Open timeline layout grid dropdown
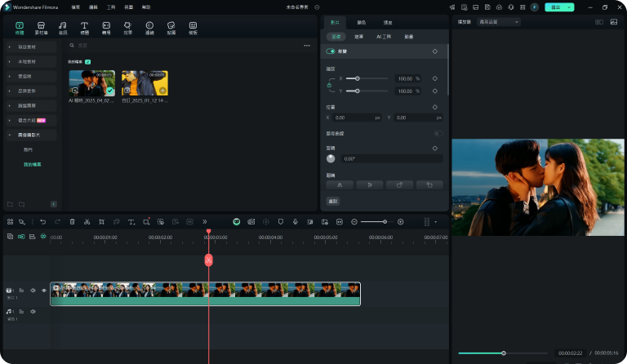This screenshot has width=627, height=364. [430, 222]
